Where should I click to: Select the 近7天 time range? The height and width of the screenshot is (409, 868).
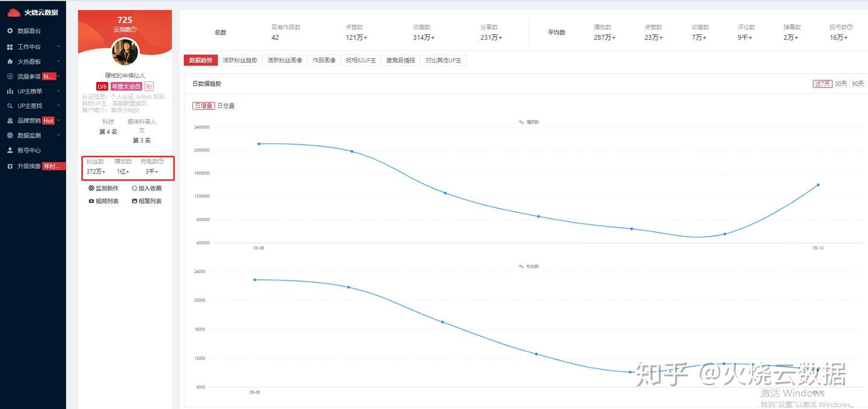click(823, 84)
